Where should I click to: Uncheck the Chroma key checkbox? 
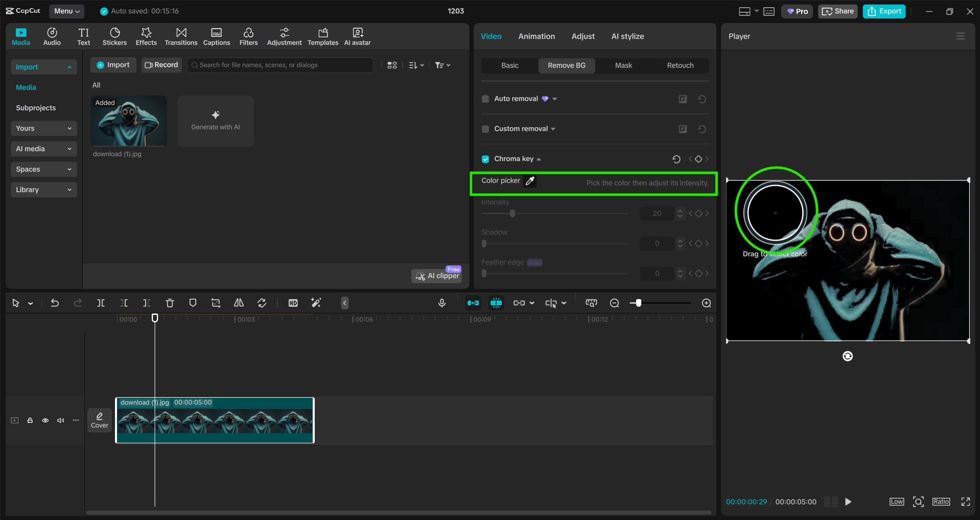pos(485,159)
